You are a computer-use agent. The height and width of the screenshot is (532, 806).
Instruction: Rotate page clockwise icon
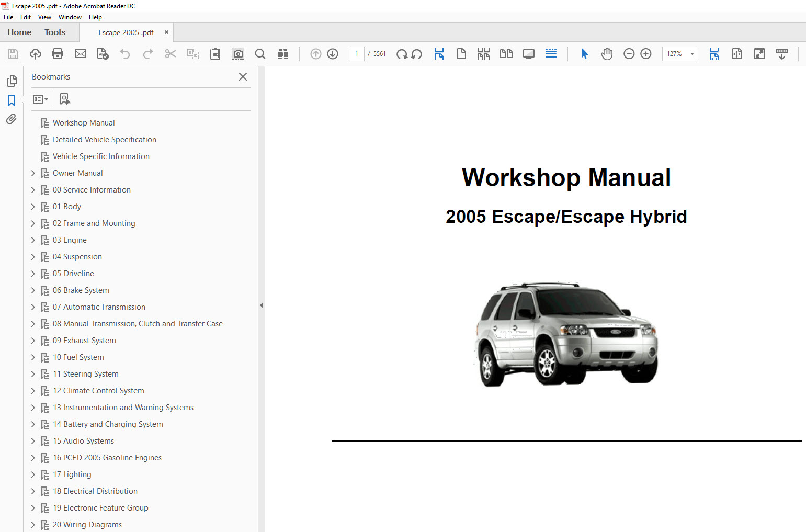402,54
